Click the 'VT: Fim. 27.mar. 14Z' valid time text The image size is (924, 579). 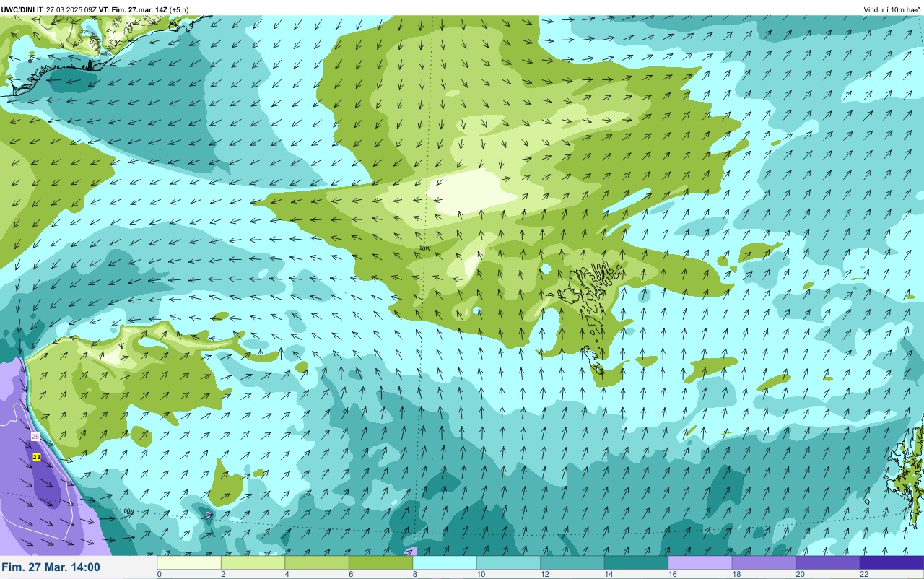[x=133, y=9]
